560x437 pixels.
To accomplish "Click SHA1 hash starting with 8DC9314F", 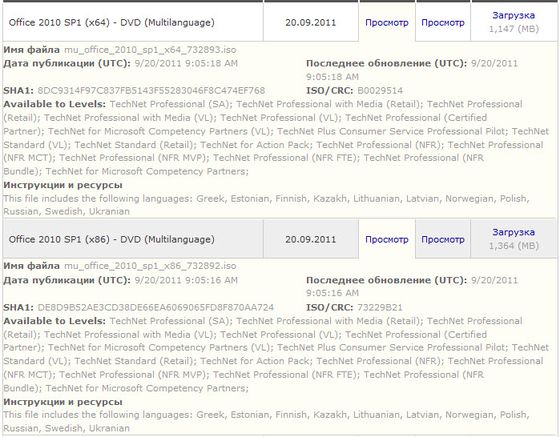I will pos(151,91).
